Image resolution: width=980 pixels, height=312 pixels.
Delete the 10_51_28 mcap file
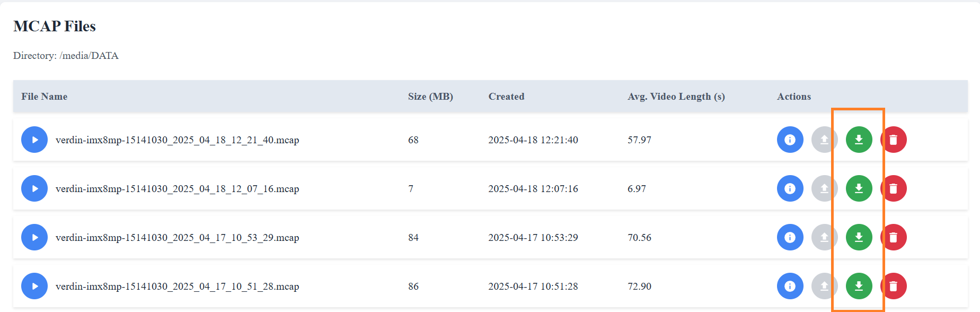tap(894, 286)
